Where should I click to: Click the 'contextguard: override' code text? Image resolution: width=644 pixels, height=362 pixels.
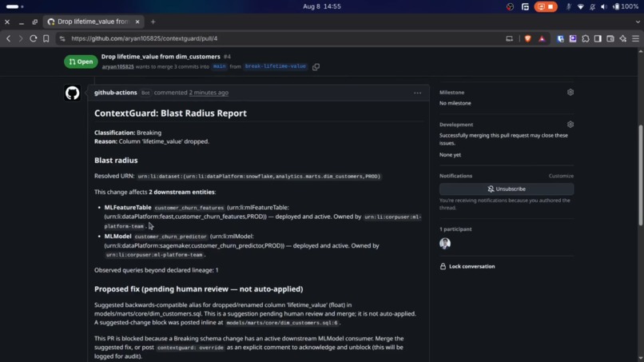(x=191, y=348)
